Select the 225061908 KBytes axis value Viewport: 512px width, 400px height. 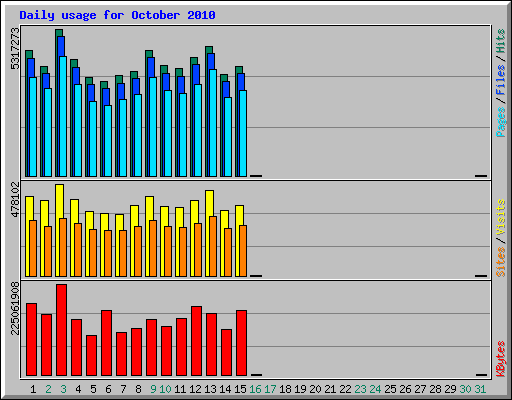pos(15,308)
